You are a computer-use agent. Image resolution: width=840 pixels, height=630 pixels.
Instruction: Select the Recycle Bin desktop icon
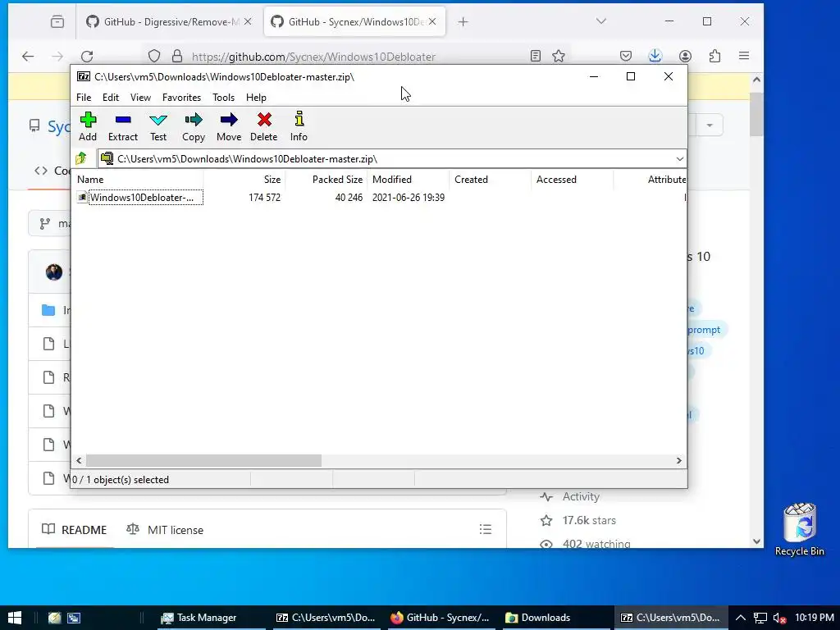point(799,529)
